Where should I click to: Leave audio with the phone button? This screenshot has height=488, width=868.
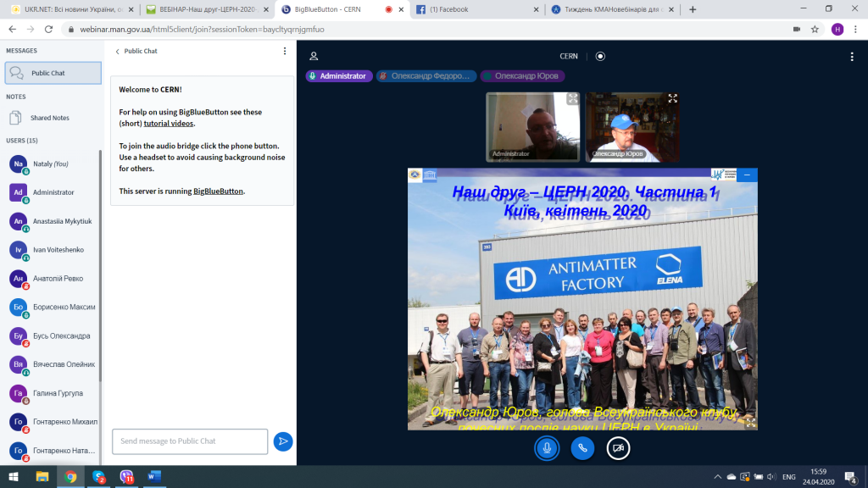point(582,448)
